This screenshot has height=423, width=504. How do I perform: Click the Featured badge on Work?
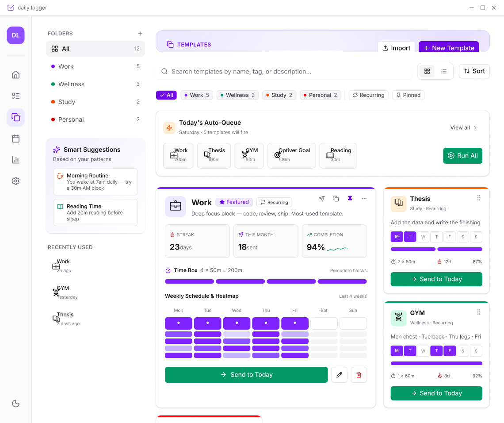point(234,202)
